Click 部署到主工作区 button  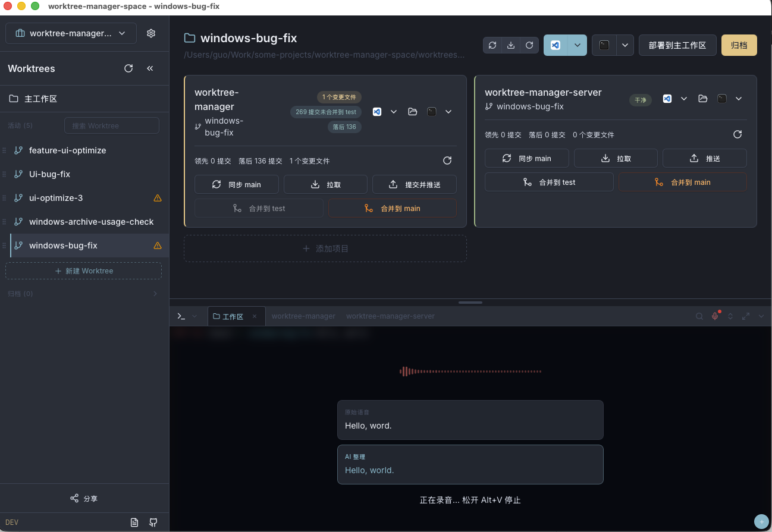click(x=677, y=45)
